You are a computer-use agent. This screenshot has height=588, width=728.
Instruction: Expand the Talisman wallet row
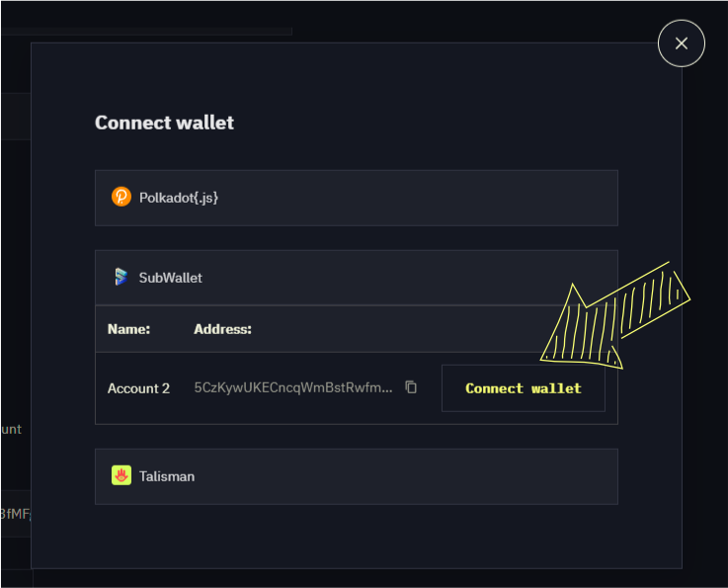357,476
